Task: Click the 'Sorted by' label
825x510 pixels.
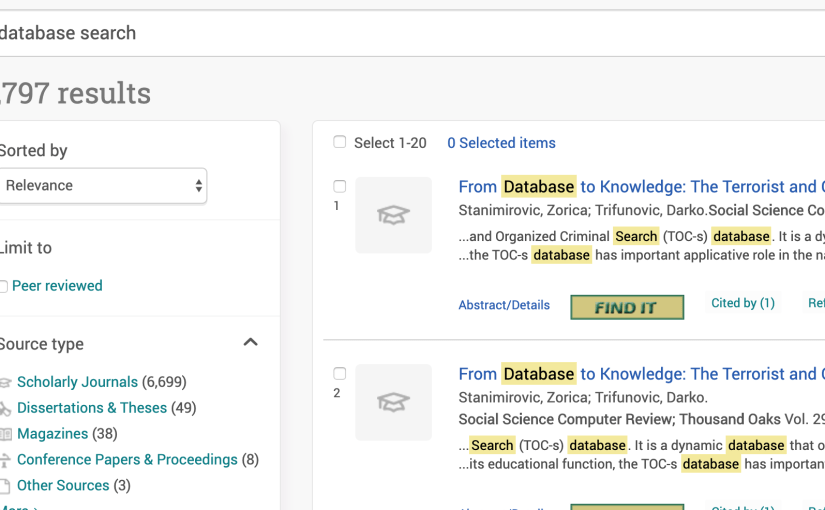Action: coord(34,151)
